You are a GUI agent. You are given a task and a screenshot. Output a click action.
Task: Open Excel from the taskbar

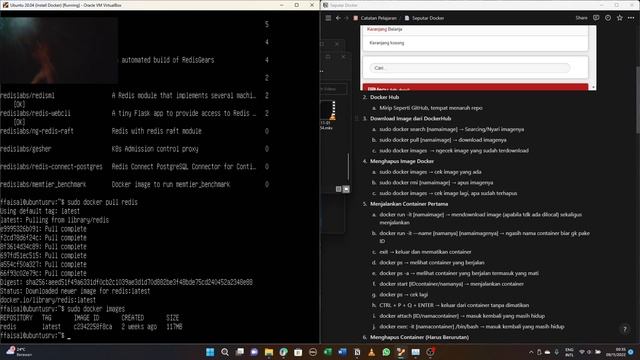tap(328, 352)
